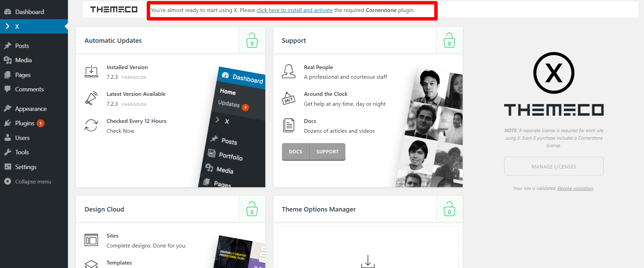Click the Design Cloud card title
This screenshot has width=644, height=268.
click(x=104, y=209)
